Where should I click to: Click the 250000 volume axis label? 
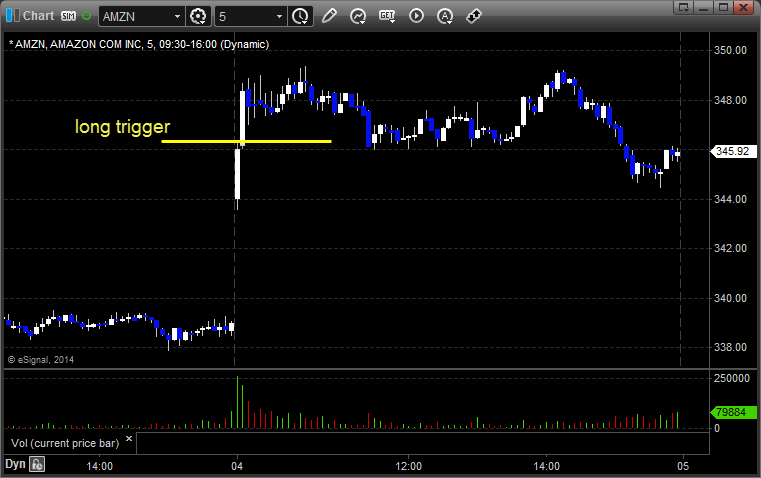pos(732,378)
